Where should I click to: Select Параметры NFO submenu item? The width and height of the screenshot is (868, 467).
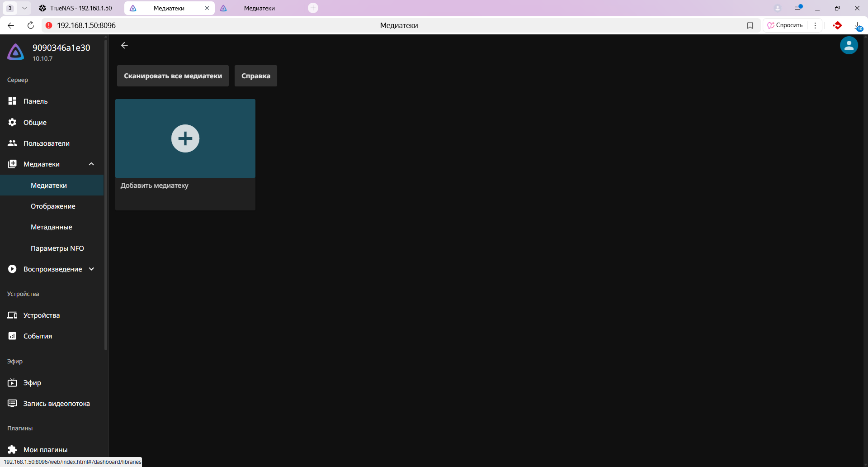57,248
